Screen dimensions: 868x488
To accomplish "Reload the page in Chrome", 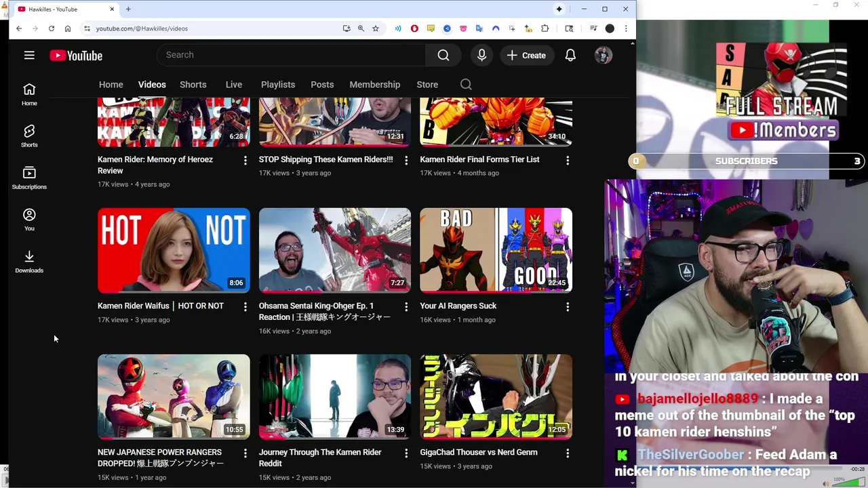I will [x=52, y=28].
